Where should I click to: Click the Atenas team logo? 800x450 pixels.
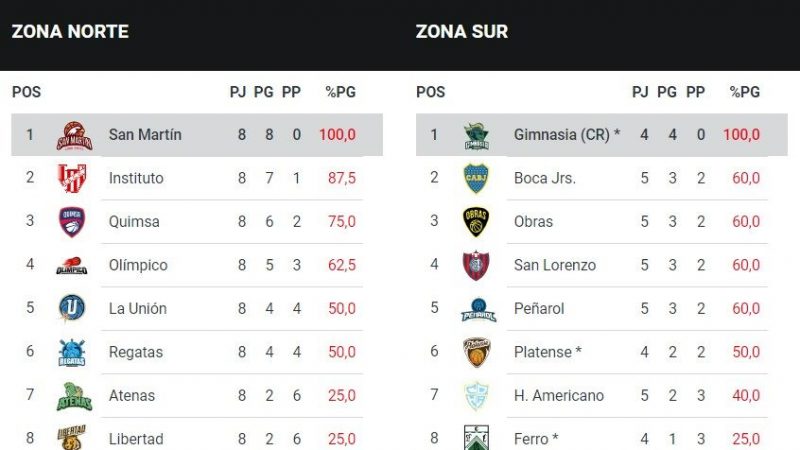click(73, 396)
